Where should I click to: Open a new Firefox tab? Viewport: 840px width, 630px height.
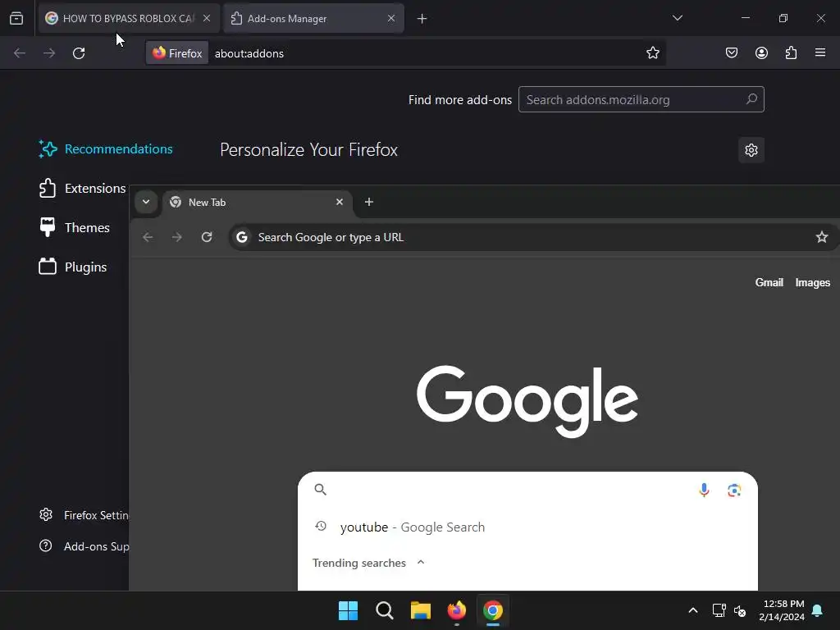(x=422, y=19)
